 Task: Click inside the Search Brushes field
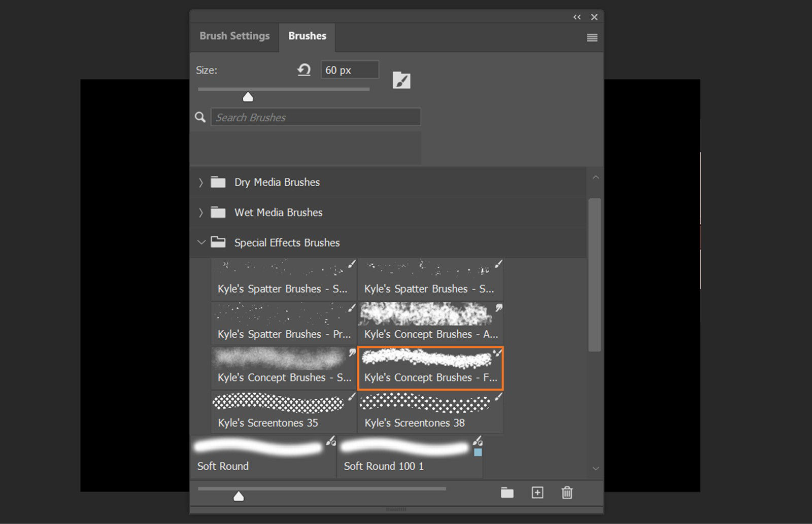[x=315, y=117]
